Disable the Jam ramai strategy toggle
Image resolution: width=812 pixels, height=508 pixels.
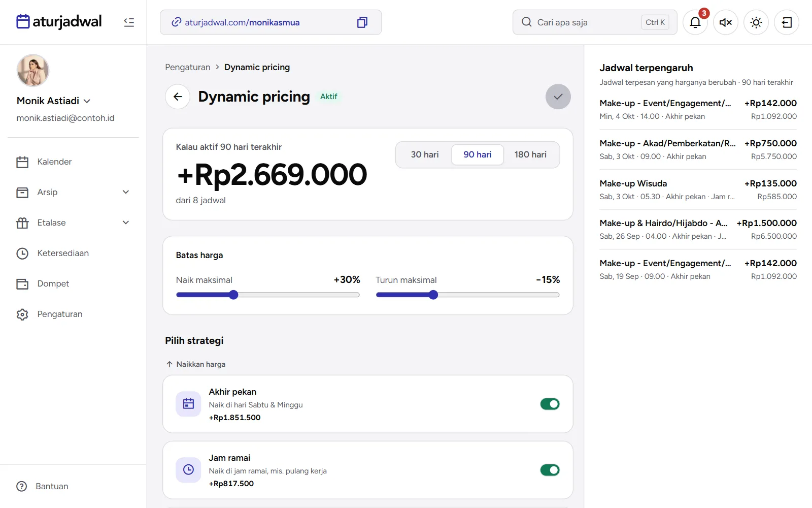(550, 470)
